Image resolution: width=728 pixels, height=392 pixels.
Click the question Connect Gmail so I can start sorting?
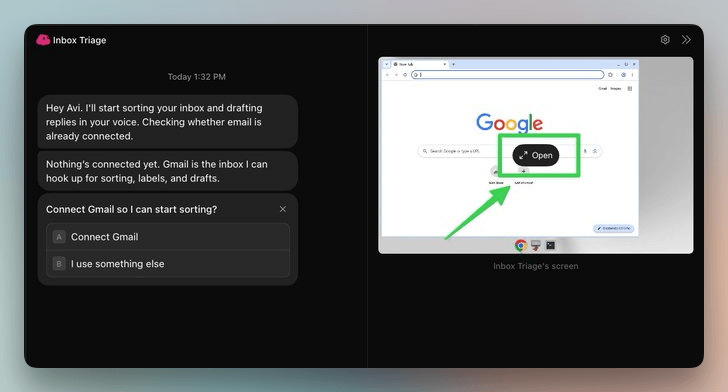(x=131, y=209)
